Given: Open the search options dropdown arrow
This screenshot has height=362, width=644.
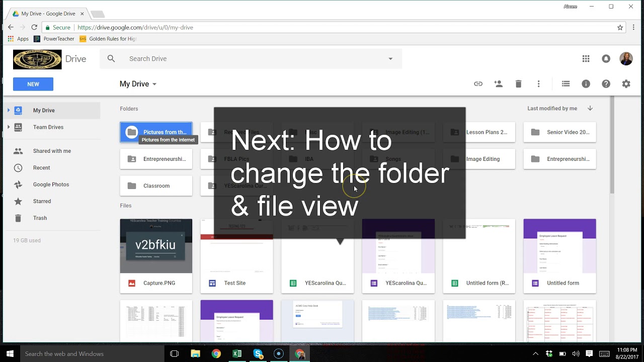Looking at the screenshot, I should pos(390,59).
